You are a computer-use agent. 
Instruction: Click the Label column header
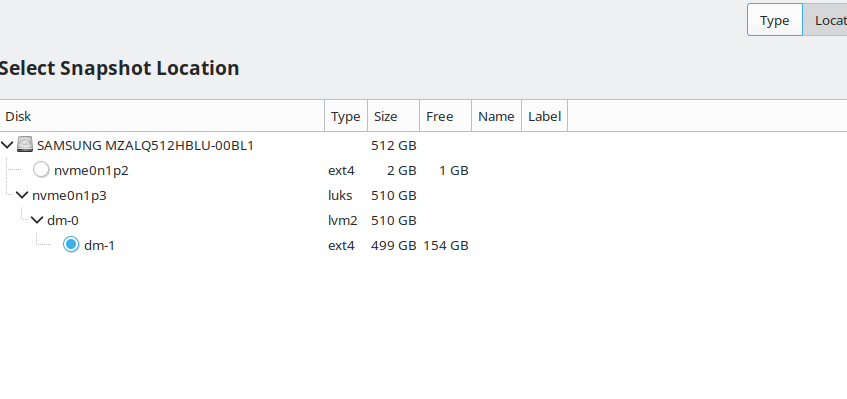(x=544, y=116)
